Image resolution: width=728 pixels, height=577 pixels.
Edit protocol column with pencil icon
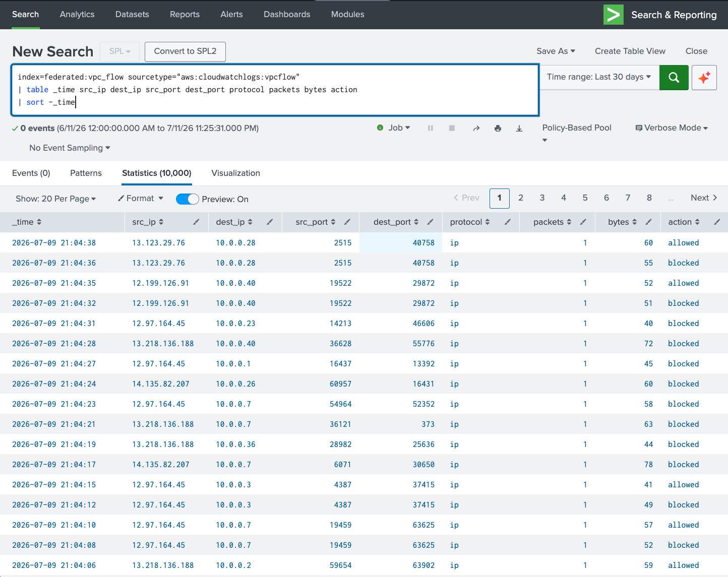[507, 222]
